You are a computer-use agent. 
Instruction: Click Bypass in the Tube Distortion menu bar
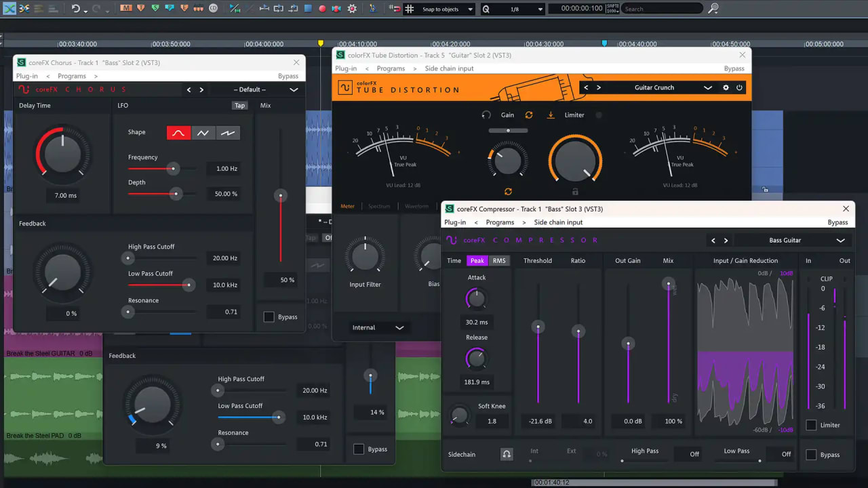(x=734, y=68)
